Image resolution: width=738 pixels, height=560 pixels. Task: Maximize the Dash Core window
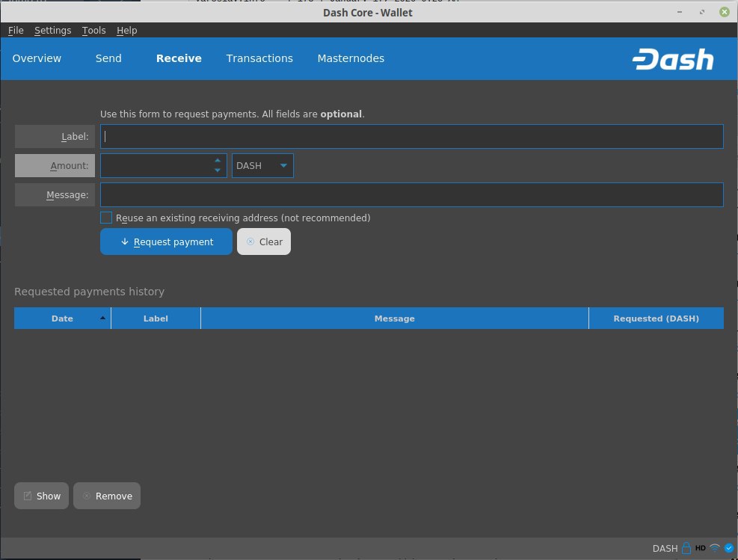[702, 12]
